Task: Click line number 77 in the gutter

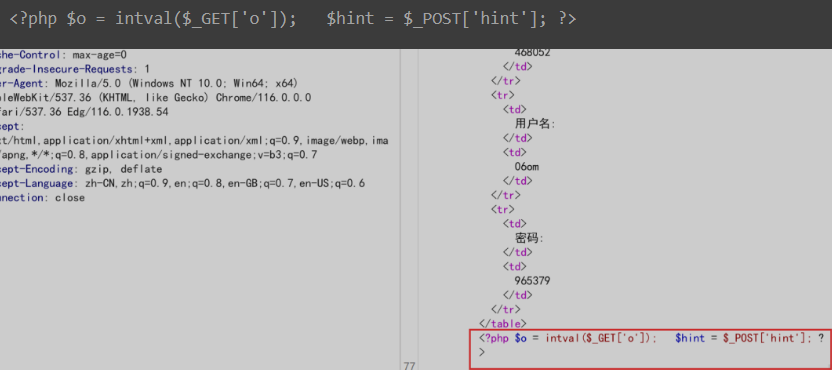Action: [409, 366]
